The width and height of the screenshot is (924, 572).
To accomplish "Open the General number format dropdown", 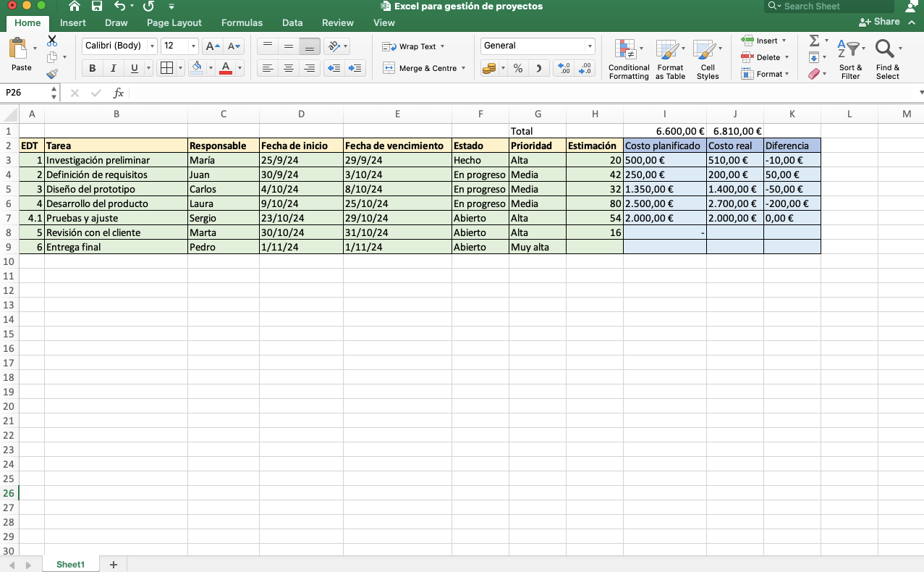I will coord(538,46).
